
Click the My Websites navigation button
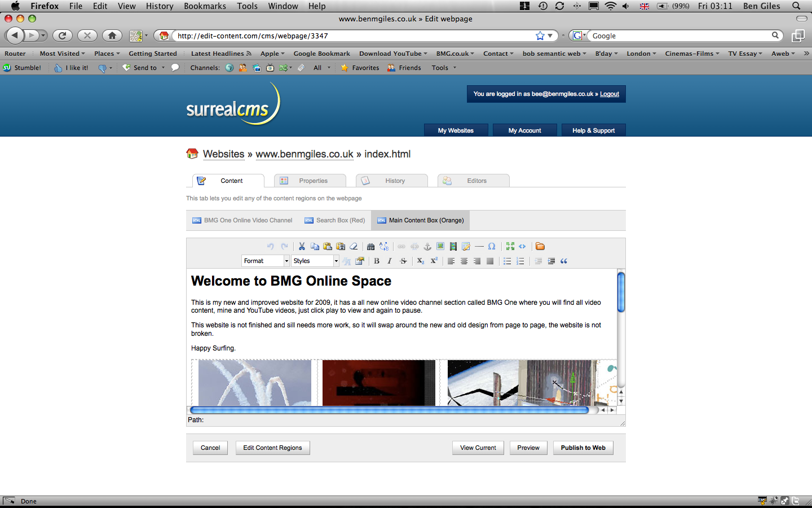pyautogui.click(x=456, y=130)
